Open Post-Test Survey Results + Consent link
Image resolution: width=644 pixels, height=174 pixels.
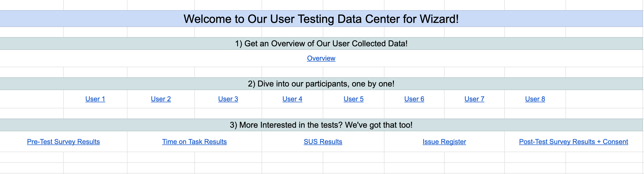click(x=573, y=142)
